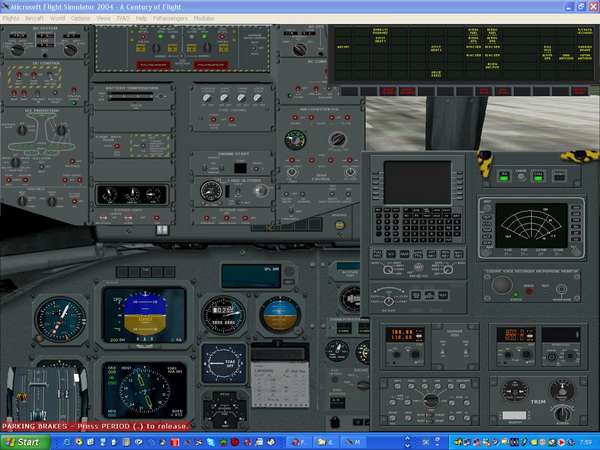
Task: Turn the aileron trim knob
Action: tap(561, 414)
